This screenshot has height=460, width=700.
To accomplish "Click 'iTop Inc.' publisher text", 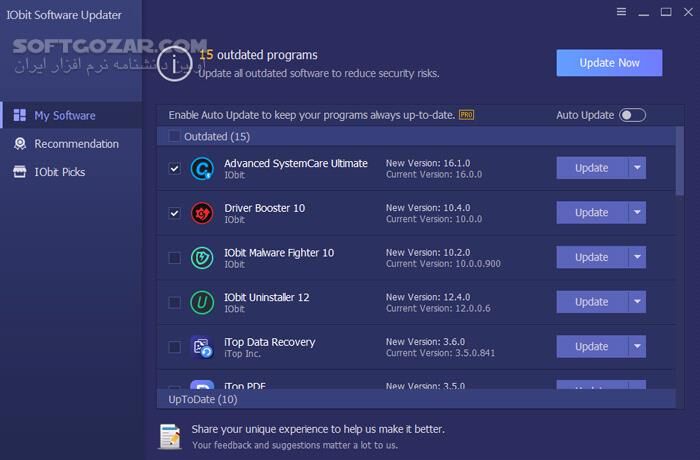I will (x=242, y=354).
